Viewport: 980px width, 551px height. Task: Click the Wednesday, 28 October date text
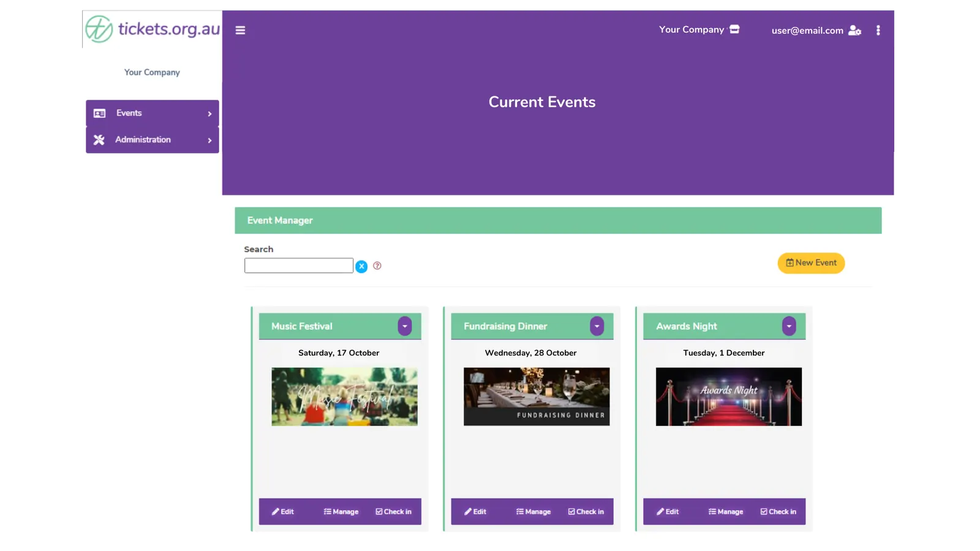pos(530,353)
